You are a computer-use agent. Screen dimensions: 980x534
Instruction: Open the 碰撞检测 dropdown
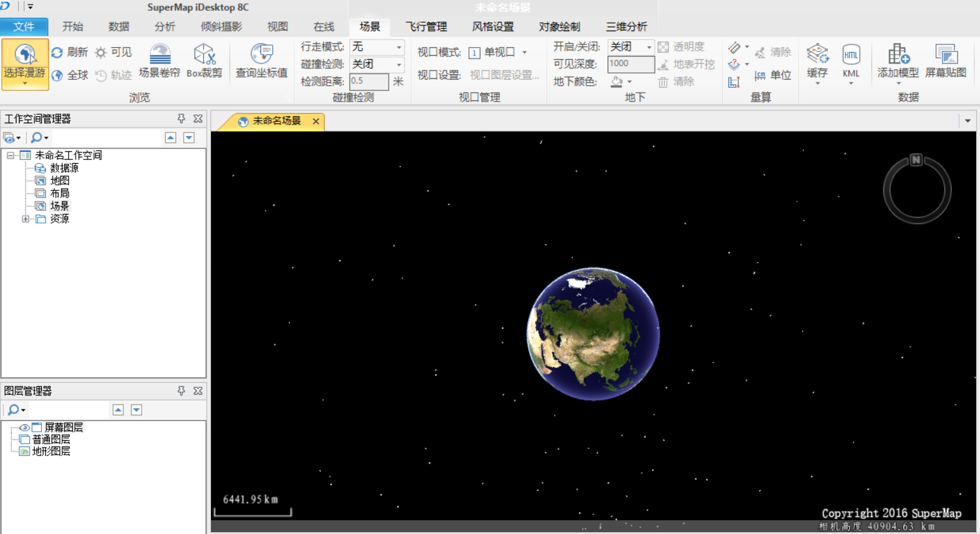click(398, 64)
